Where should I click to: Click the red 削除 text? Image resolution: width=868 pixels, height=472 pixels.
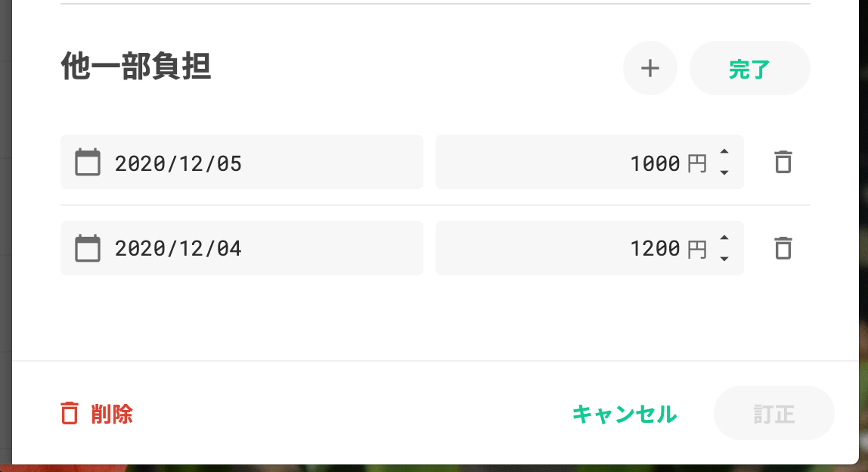pos(112,415)
